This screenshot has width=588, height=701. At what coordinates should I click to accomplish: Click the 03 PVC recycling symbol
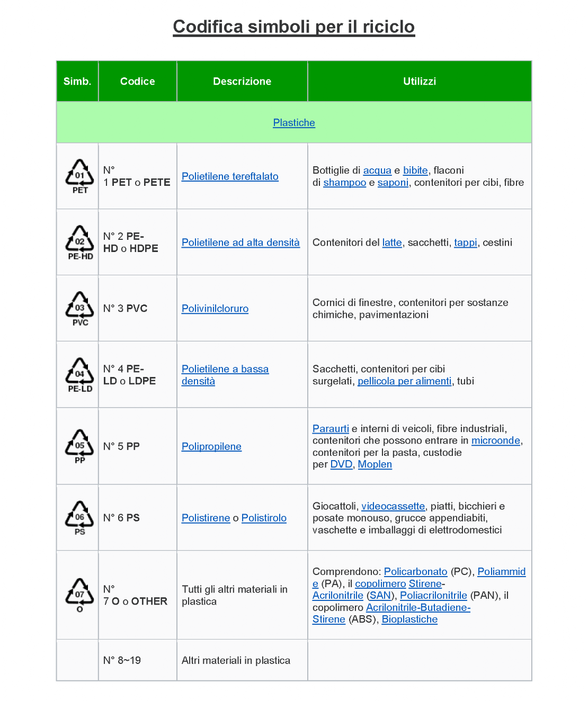[x=79, y=309]
